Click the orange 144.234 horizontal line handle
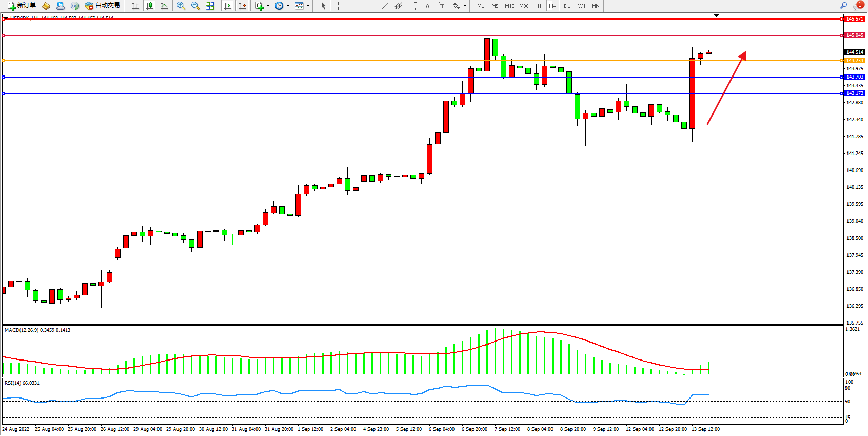 (4, 61)
